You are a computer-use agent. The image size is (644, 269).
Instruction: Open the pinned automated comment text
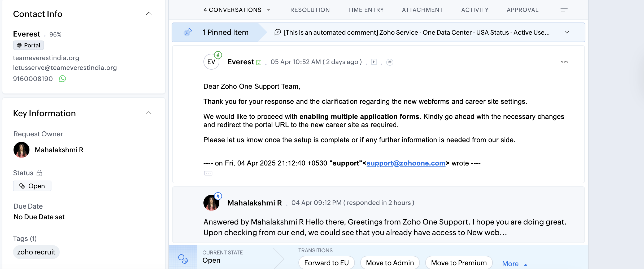(416, 32)
